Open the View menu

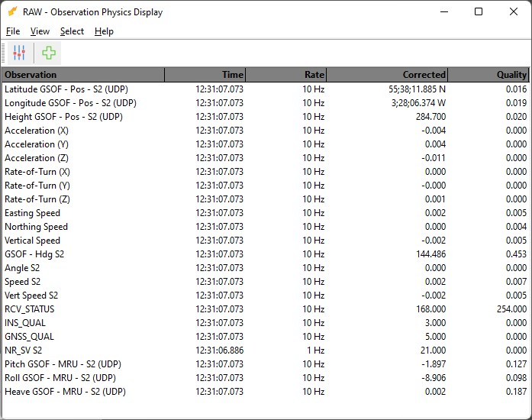[40, 31]
